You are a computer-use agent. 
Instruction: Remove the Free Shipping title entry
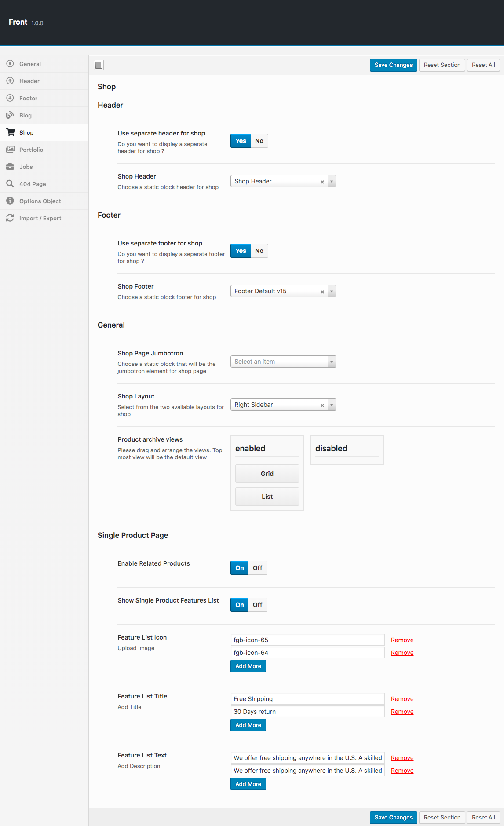(402, 699)
